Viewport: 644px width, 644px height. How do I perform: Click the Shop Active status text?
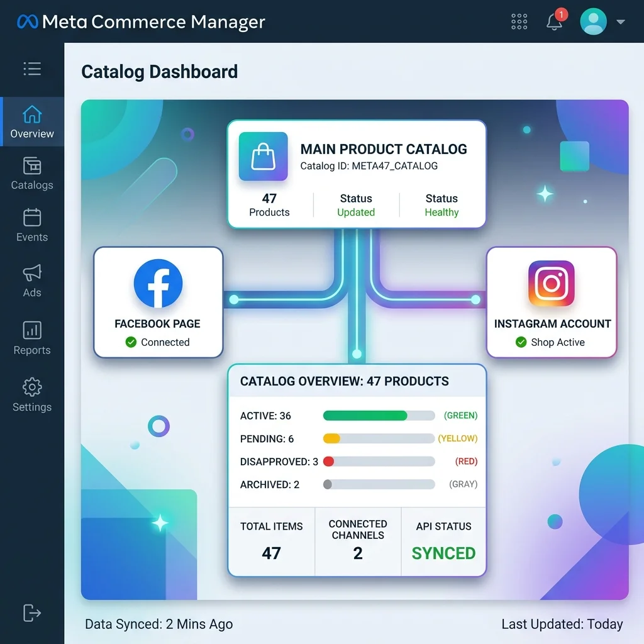coord(558,343)
